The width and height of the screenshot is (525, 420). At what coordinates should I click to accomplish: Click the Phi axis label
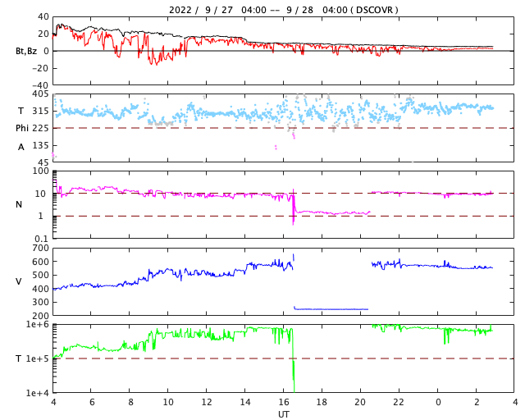coord(23,128)
